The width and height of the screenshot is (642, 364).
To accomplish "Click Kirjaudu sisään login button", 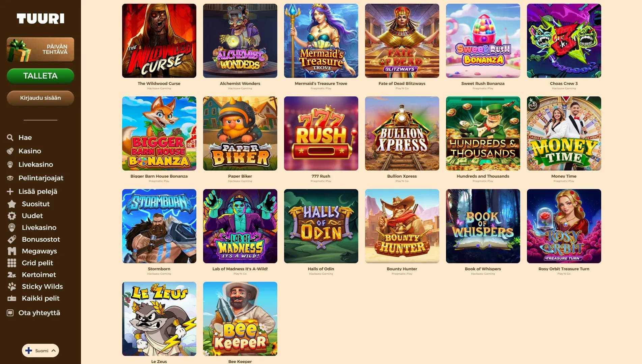I will (40, 98).
